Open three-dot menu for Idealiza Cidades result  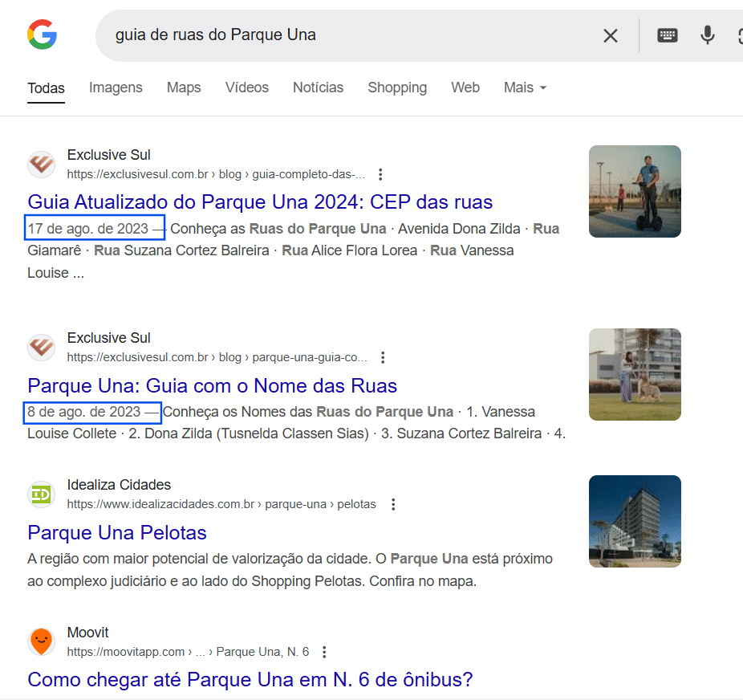[x=393, y=504]
